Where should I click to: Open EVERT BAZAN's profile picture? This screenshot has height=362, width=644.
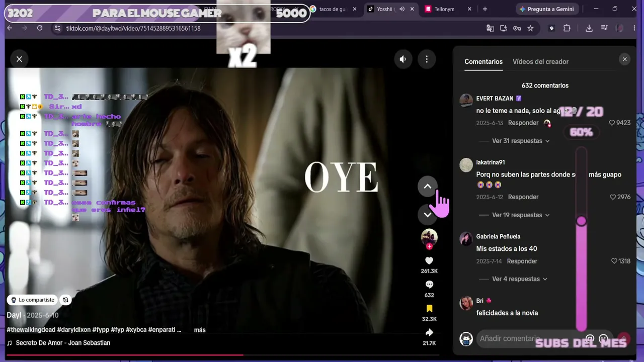pos(466,101)
